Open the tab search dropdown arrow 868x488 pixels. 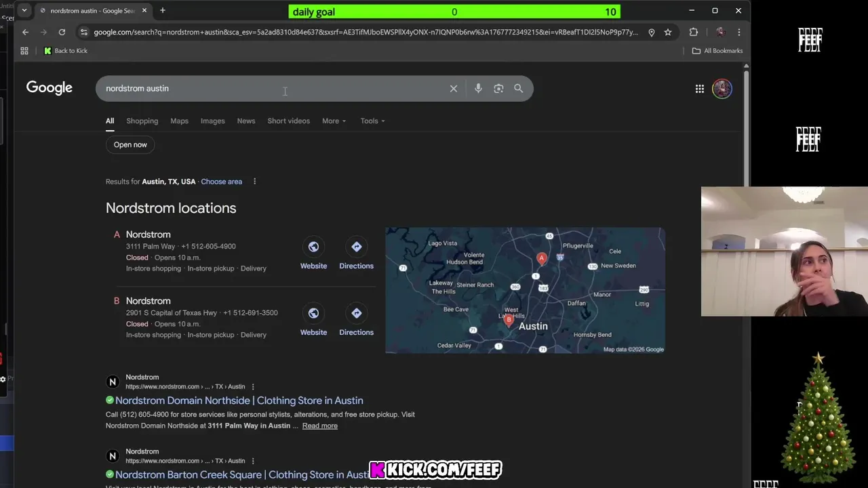(x=24, y=11)
